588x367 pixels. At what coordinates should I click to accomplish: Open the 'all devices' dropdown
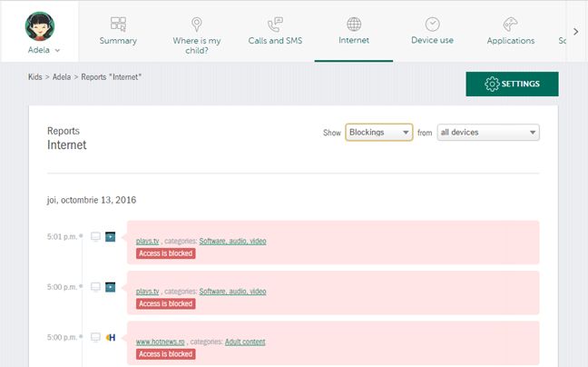(488, 133)
